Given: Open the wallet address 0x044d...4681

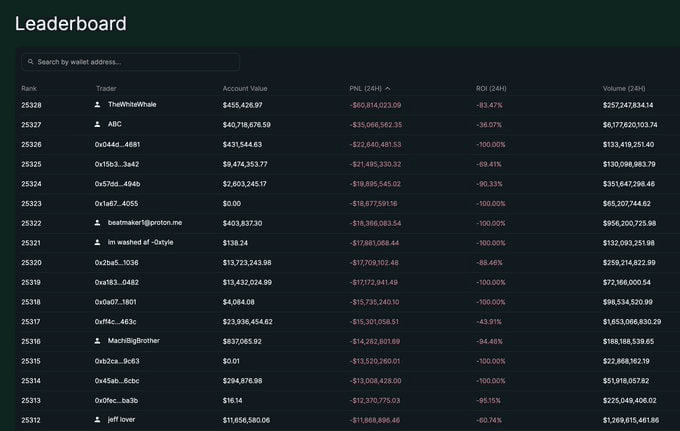Looking at the screenshot, I should coord(117,144).
